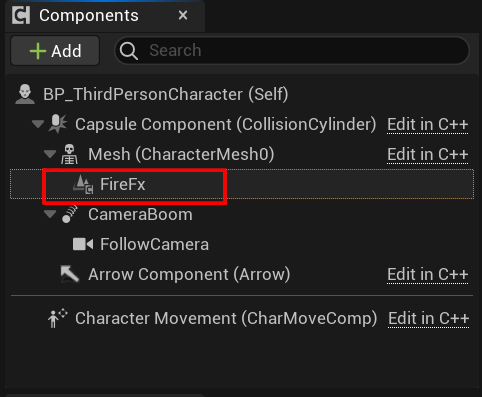This screenshot has height=397, width=482.
Task: Open Edit in C++ for Character Movement
Action: [x=429, y=318]
